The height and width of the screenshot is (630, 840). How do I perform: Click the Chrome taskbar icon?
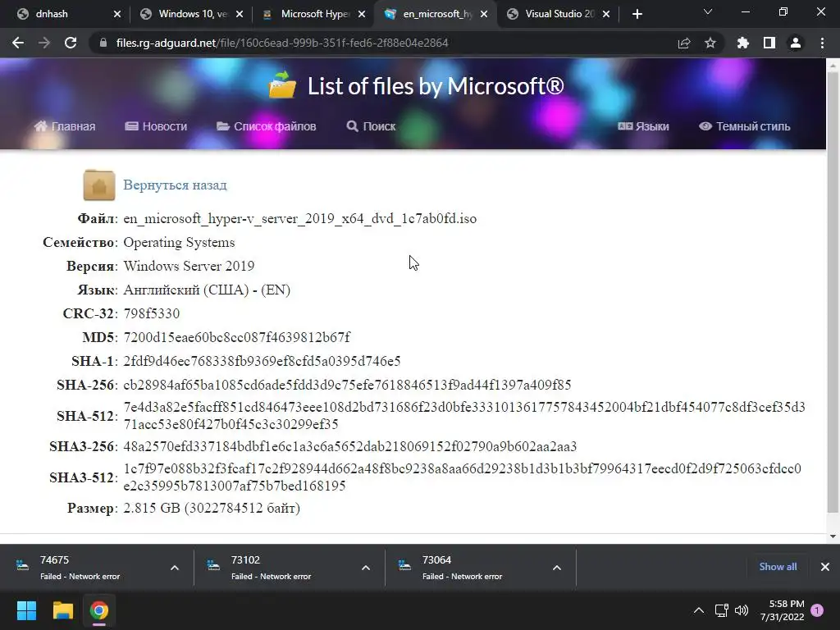tap(99, 610)
